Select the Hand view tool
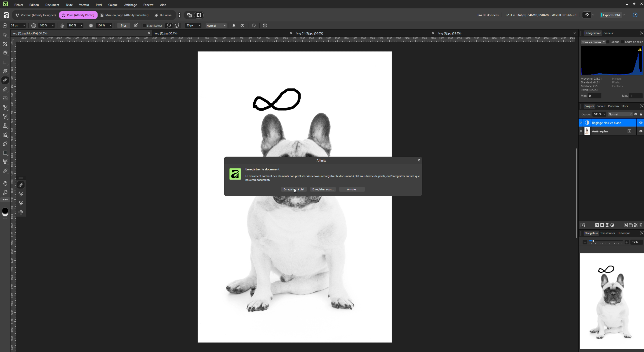The height and width of the screenshot is (352, 644). pyautogui.click(x=5, y=183)
